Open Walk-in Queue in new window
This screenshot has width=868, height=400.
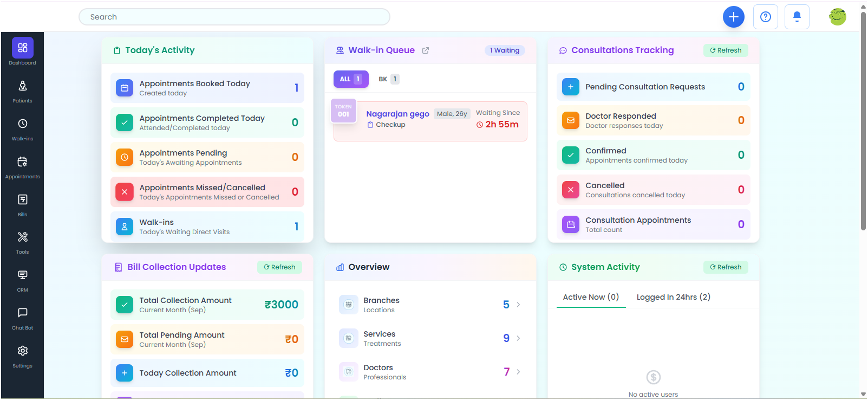[x=426, y=50]
